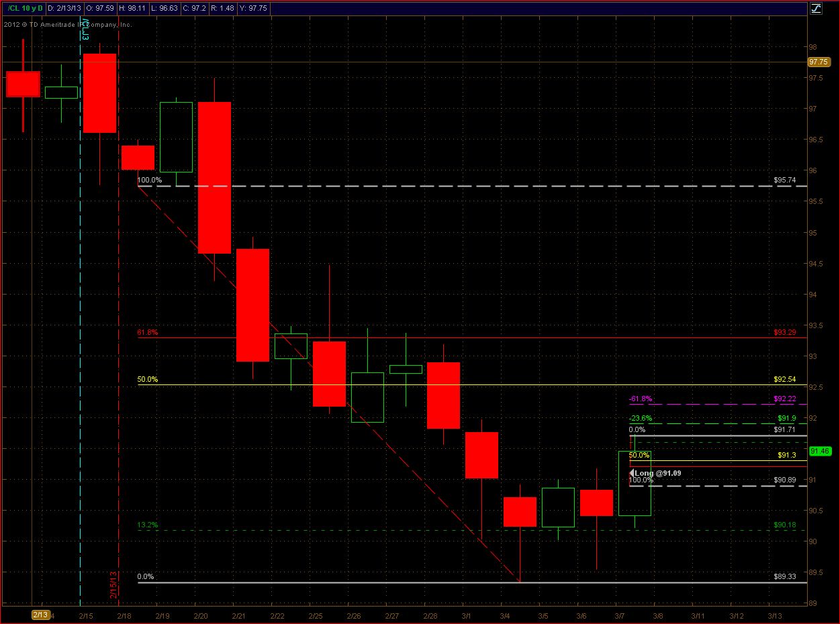Click the 2/20 date on time axis

tap(201, 615)
